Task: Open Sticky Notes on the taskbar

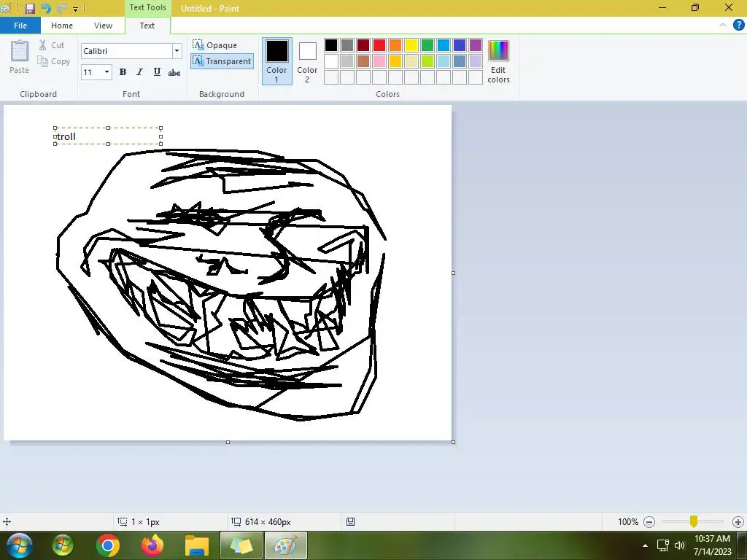Action: click(x=241, y=545)
